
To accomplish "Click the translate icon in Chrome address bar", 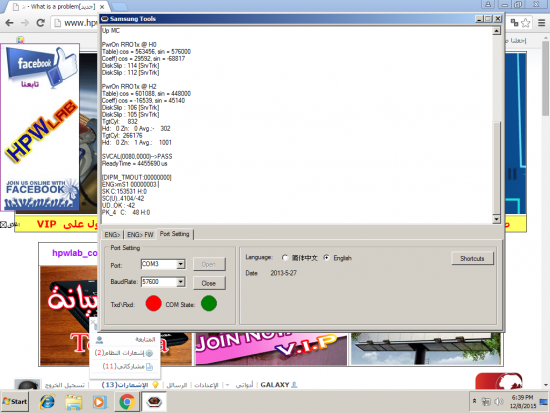I will click(514, 23).
